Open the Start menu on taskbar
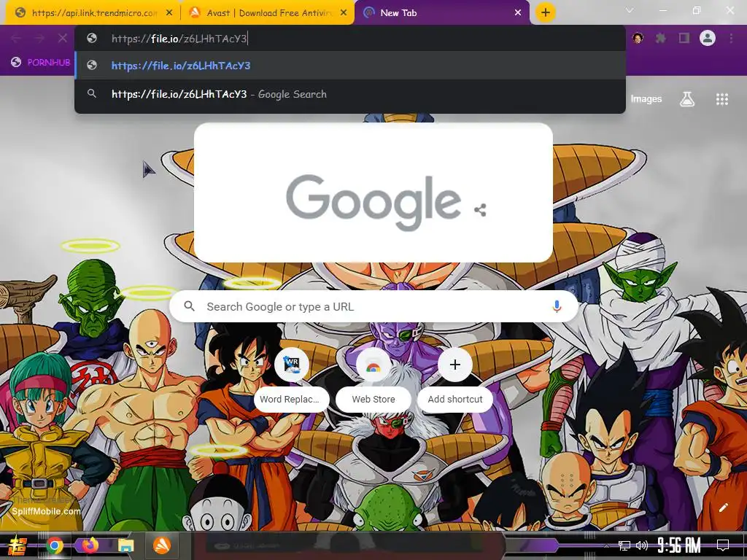 (18, 545)
